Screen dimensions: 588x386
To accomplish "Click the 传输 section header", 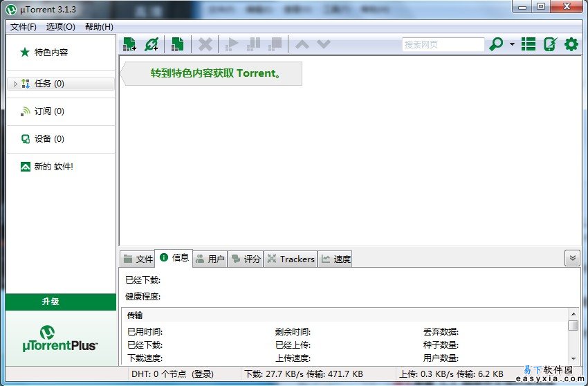I will pyautogui.click(x=135, y=315).
